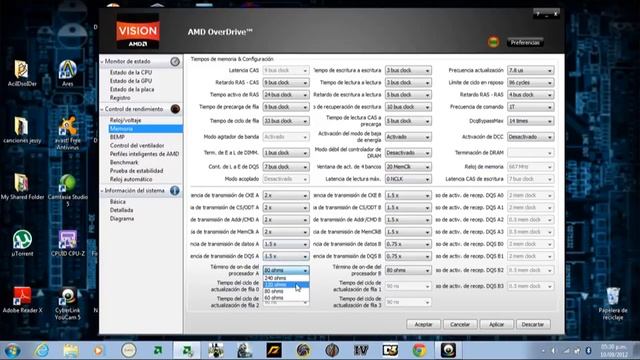The height and width of the screenshot is (360, 640).
Task: Click the volume speaker tray icon
Action: [554, 351]
